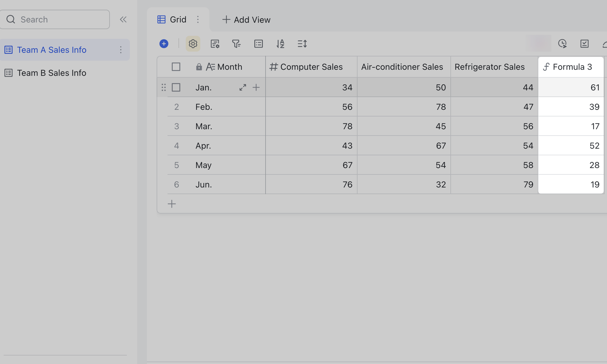Click into the Search field

pos(55,19)
